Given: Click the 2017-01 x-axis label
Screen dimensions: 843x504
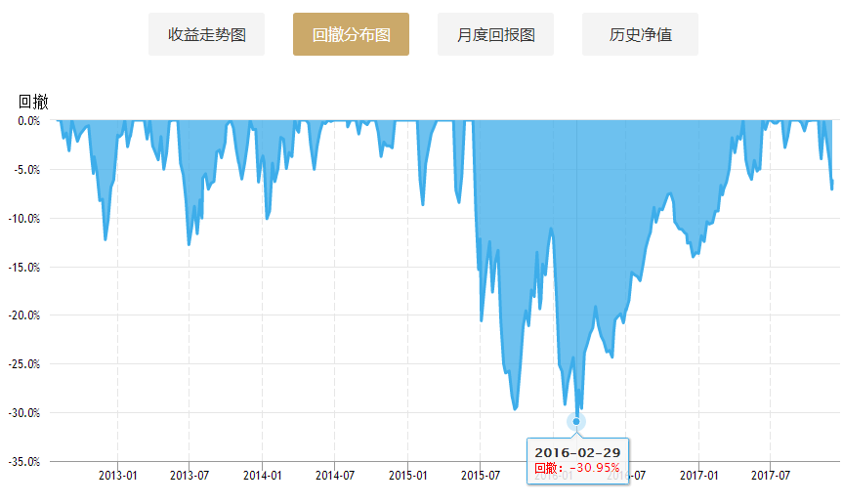Looking at the screenshot, I should pos(698,476).
